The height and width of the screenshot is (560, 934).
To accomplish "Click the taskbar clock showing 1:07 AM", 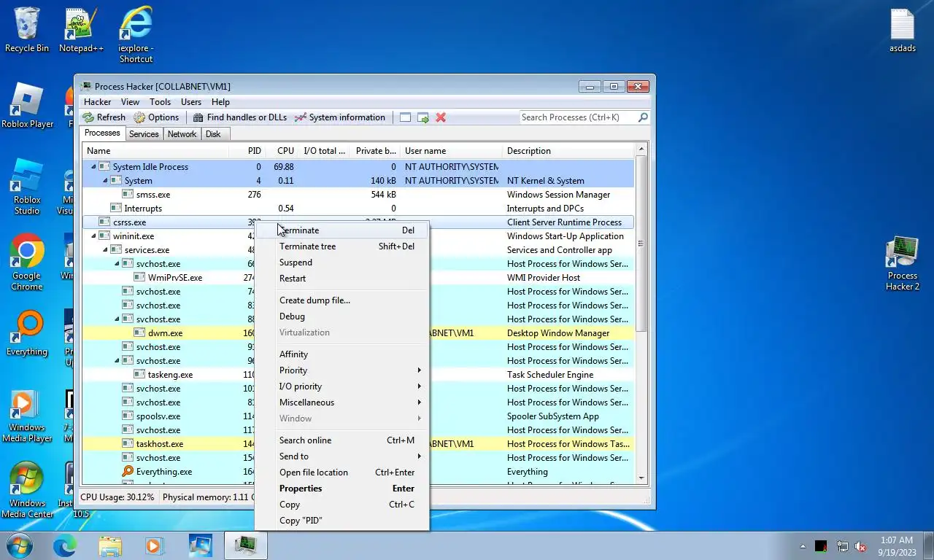I will 897,546.
